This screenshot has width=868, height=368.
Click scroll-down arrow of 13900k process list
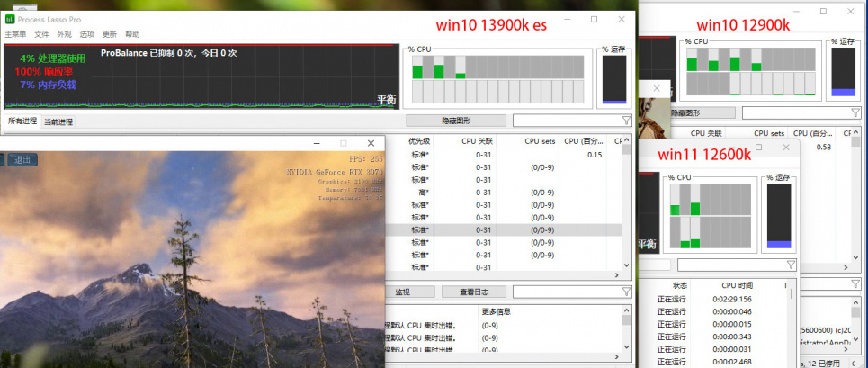626,265
